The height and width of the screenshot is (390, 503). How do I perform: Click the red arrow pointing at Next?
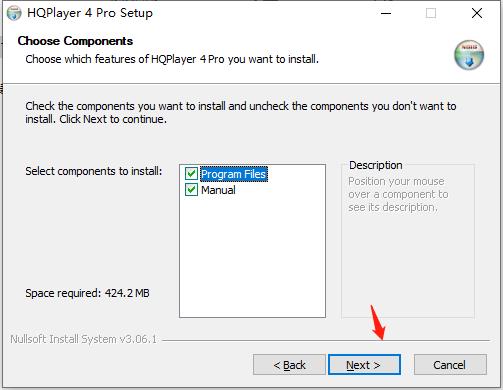click(378, 323)
